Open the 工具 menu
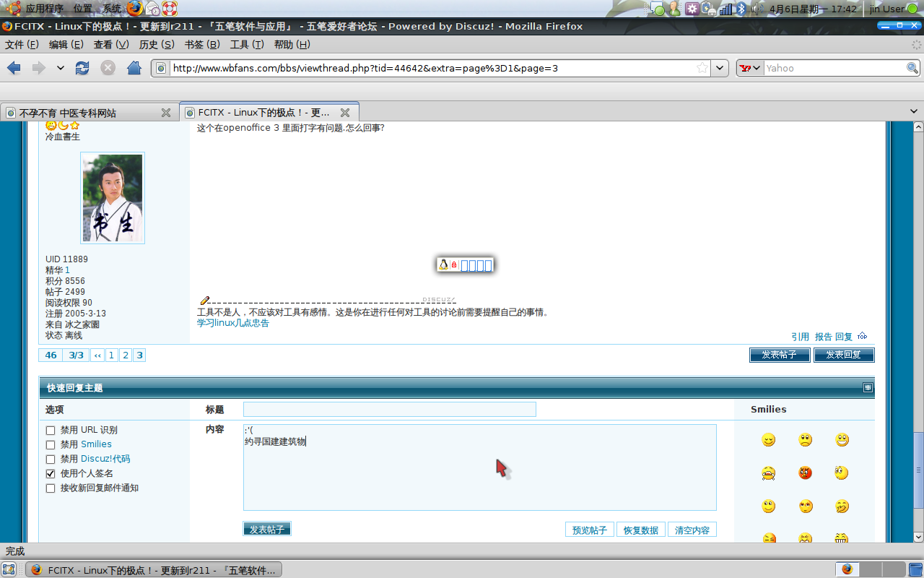924x578 pixels. coord(247,45)
